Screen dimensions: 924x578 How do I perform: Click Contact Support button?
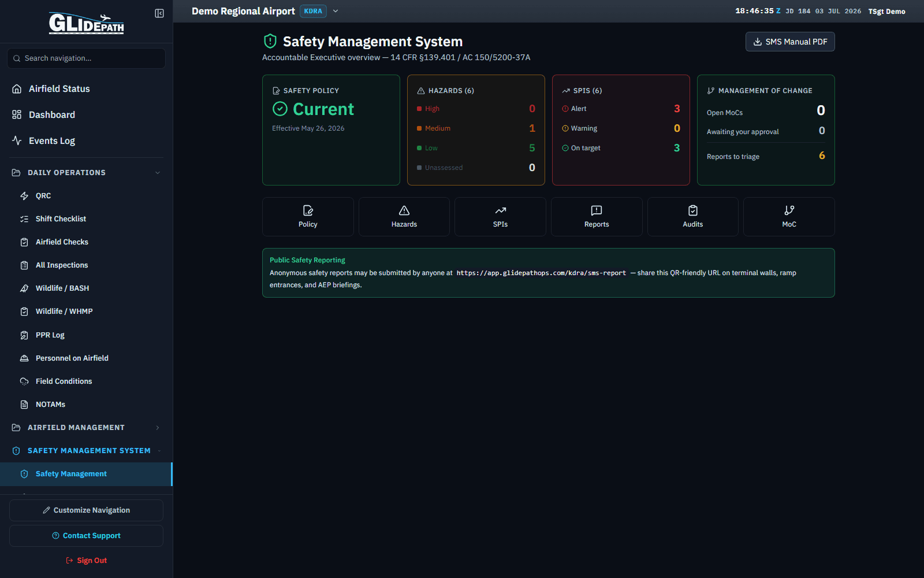click(86, 536)
